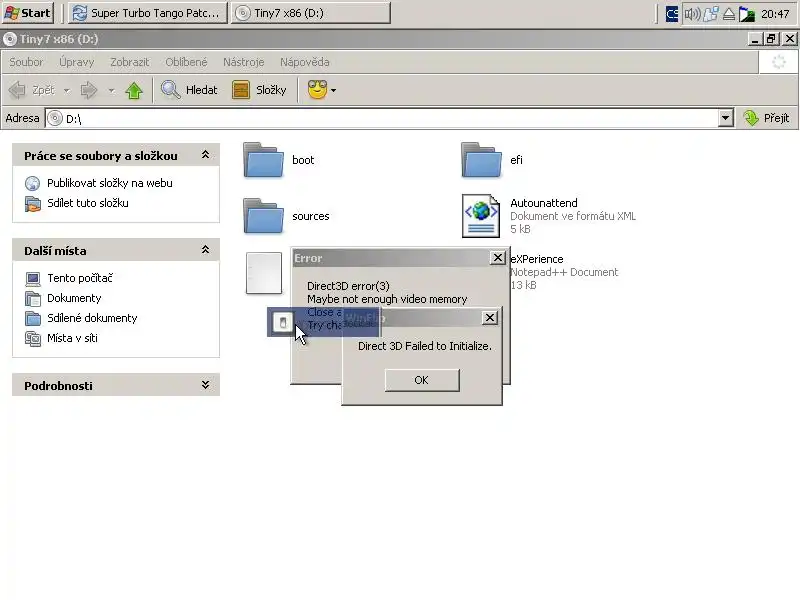Open the Soubor menu
The width and height of the screenshot is (800, 600).
coord(26,62)
